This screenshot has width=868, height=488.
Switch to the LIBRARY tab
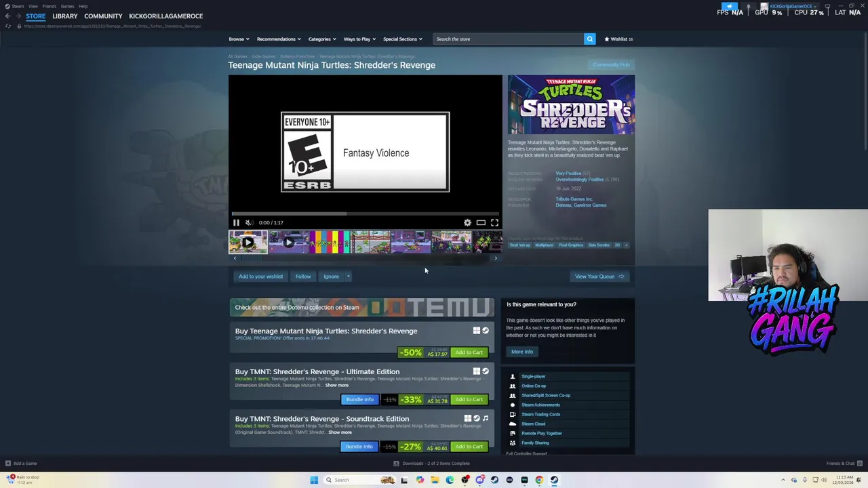pyautogui.click(x=64, y=16)
